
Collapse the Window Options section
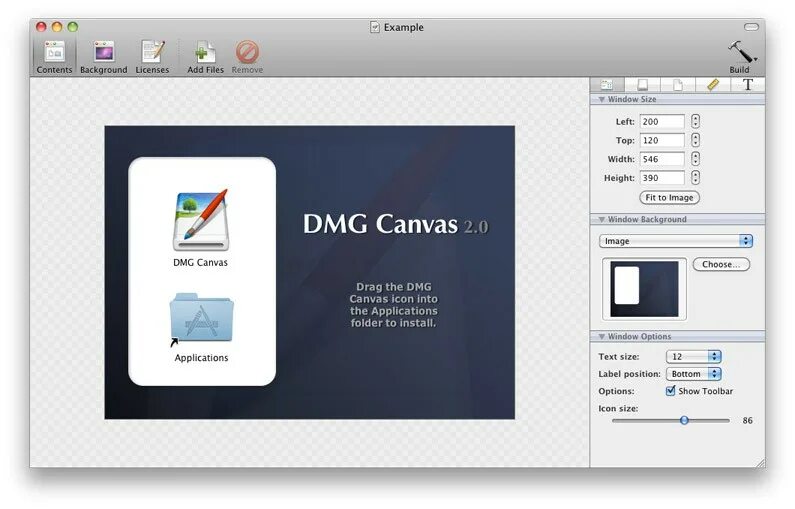click(602, 337)
